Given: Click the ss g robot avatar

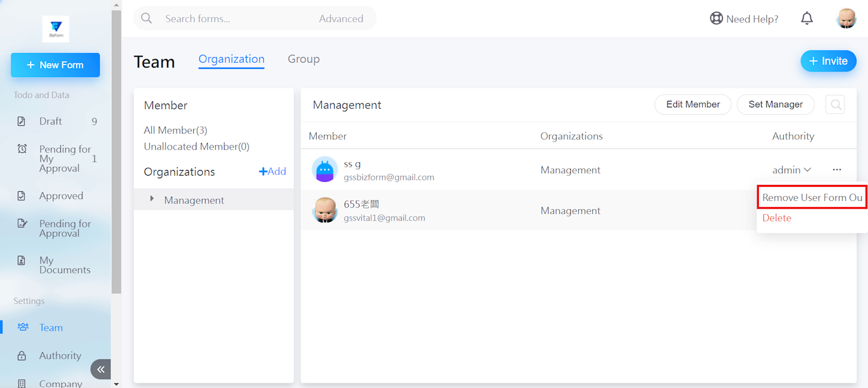Looking at the screenshot, I should pos(324,170).
